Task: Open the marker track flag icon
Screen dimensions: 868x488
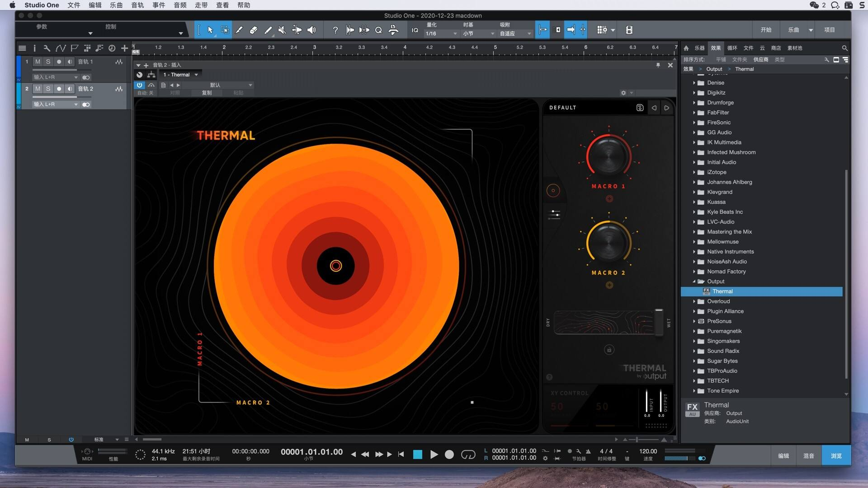Action: (74, 48)
